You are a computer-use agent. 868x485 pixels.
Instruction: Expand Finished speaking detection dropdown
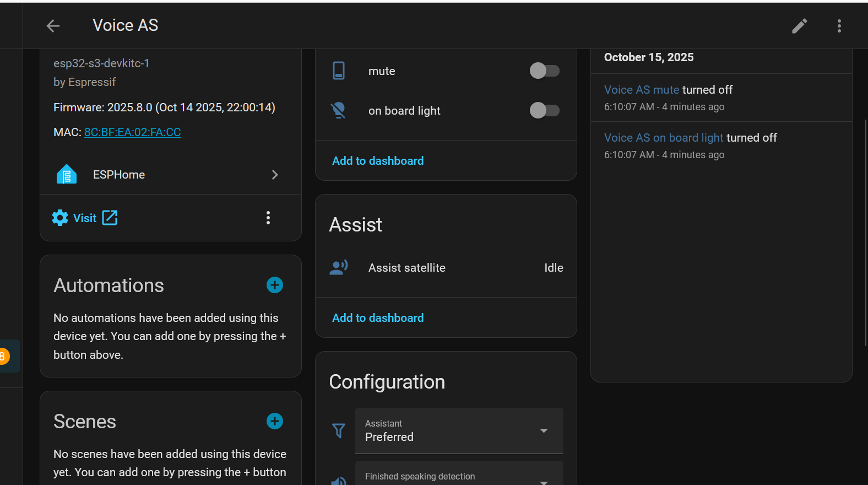459,476
